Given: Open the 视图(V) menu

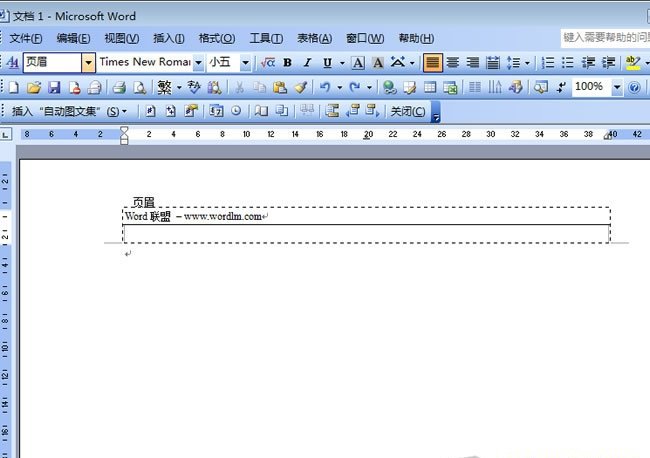Looking at the screenshot, I should coord(121,39).
